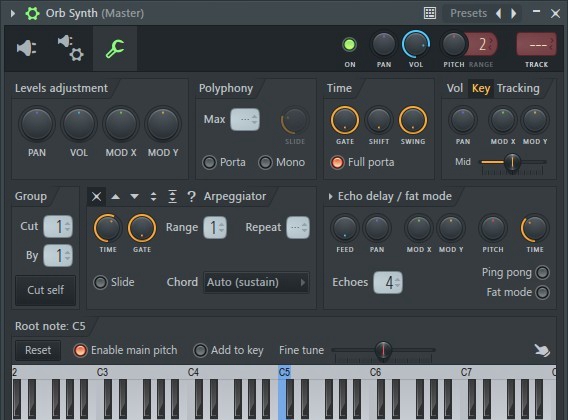Open the preset browser grid icon
Image resolution: width=568 pixels, height=420 pixels.
(430, 13)
